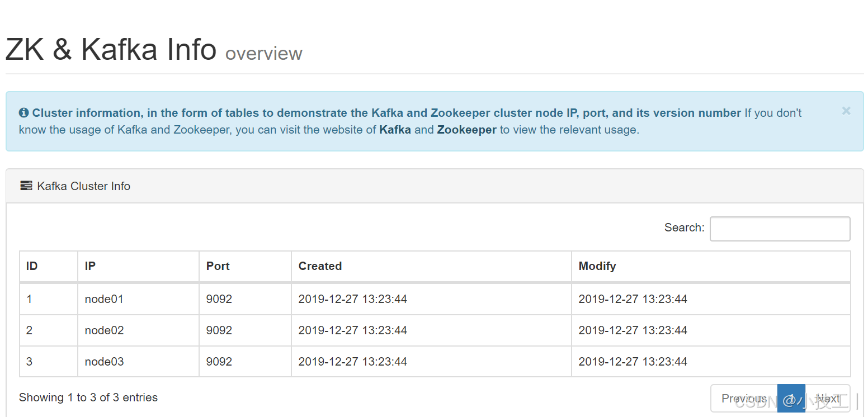Screen dimensions: 868x417
Task: Open the Kafka website link
Action: pyautogui.click(x=395, y=130)
